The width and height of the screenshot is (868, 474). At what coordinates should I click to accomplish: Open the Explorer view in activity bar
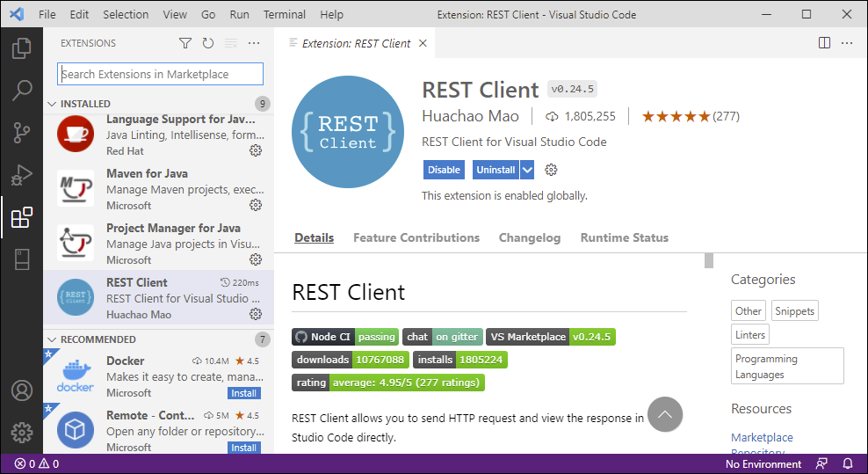pyautogui.click(x=22, y=48)
